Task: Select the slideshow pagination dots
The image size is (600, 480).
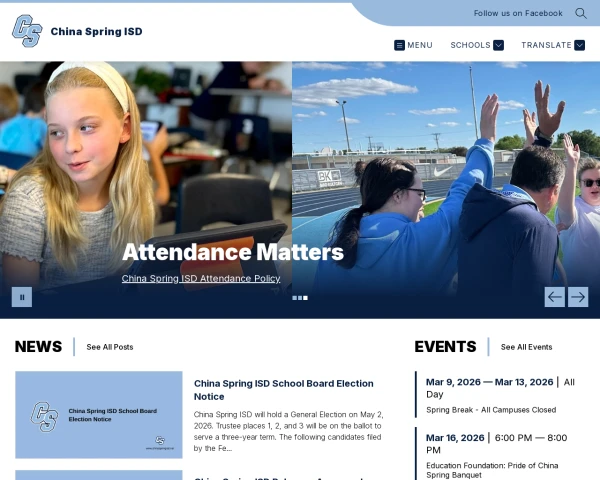Action: tap(300, 297)
